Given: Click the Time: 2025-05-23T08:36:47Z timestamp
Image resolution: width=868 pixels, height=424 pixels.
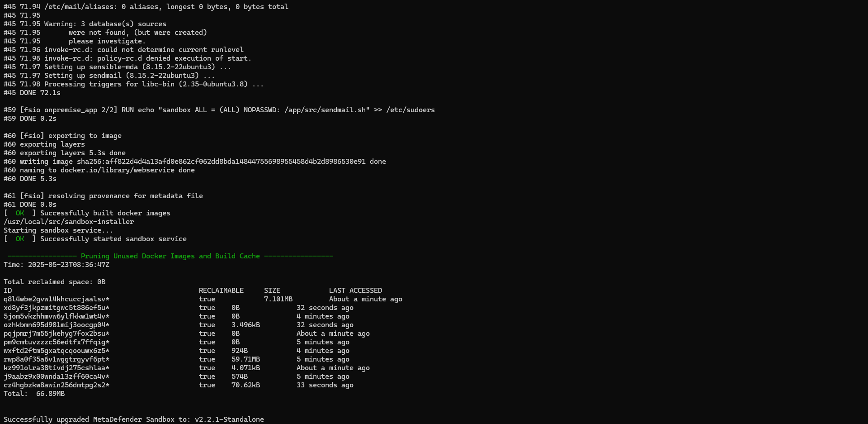Looking at the screenshot, I should [x=57, y=265].
